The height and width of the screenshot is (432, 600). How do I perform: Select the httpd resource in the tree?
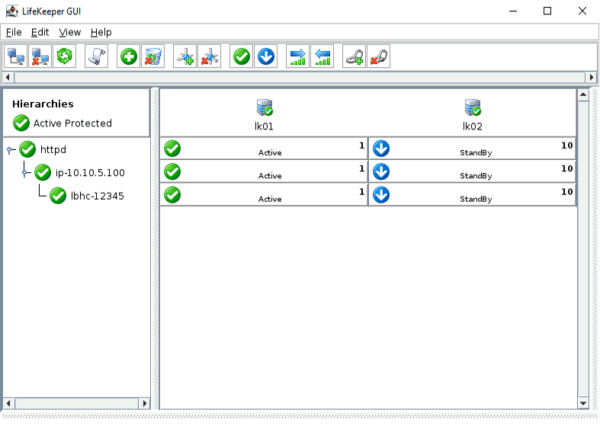click(x=53, y=149)
